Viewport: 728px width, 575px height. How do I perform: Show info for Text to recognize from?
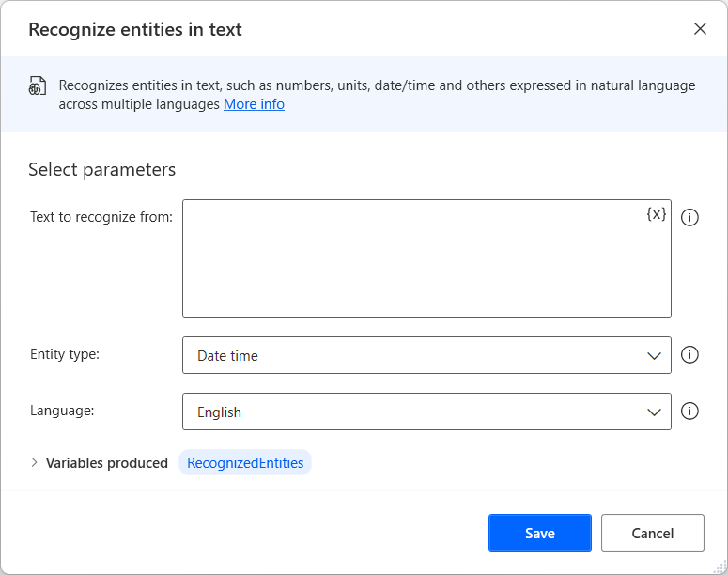[x=689, y=217]
